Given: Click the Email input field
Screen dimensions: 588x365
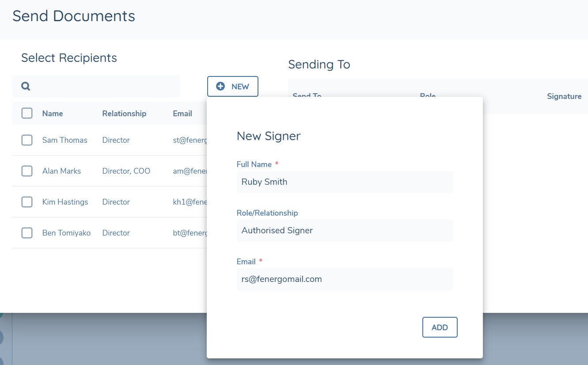Looking at the screenshot, I should point(345,279).
